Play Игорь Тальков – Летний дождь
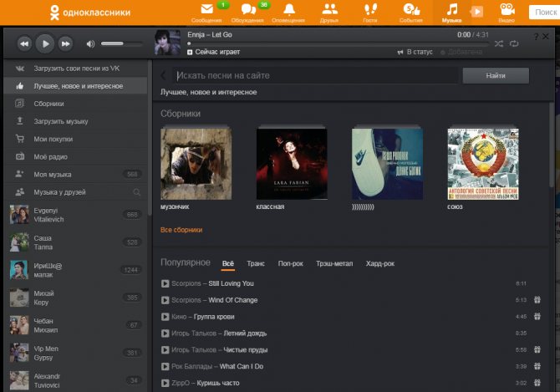560x392 pixels. pos(165,333)
